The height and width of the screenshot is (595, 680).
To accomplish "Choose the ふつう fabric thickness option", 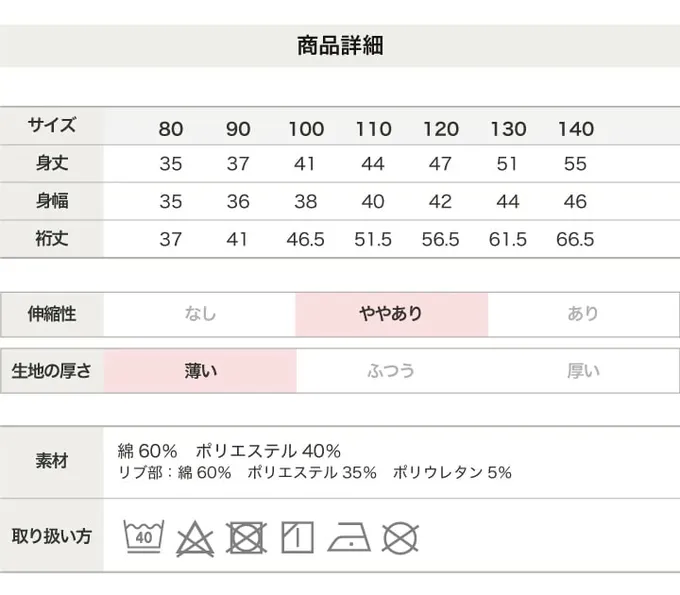I will 391,371.
